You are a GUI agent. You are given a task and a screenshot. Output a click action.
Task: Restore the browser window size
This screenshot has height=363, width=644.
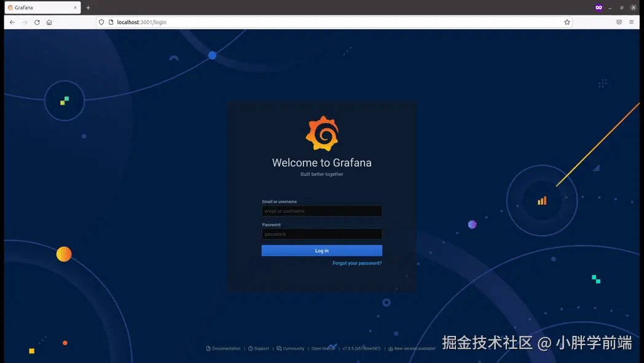click(622, 8)
